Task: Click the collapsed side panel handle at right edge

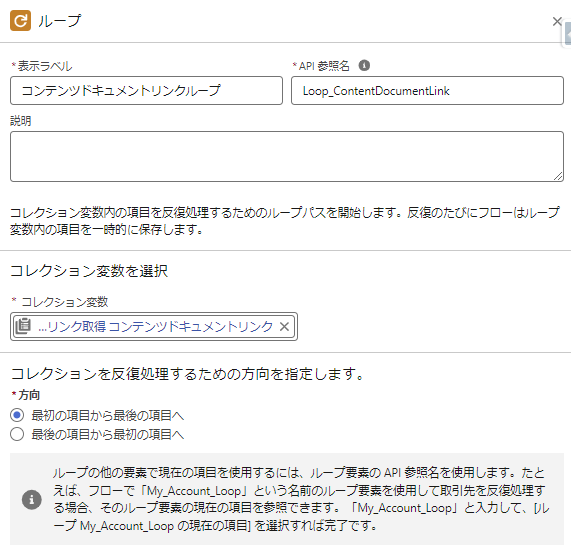Action: (x=567, y=34)
